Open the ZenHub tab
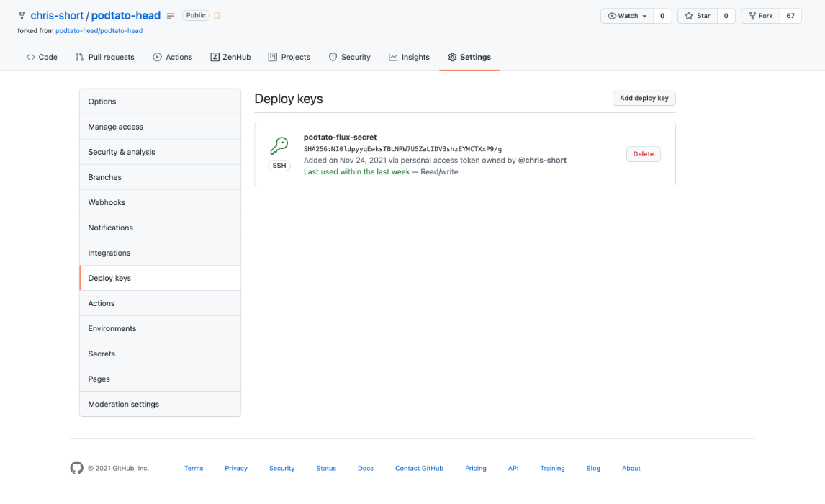The height and width of the screenshot is (504, 825). [230, 57]
